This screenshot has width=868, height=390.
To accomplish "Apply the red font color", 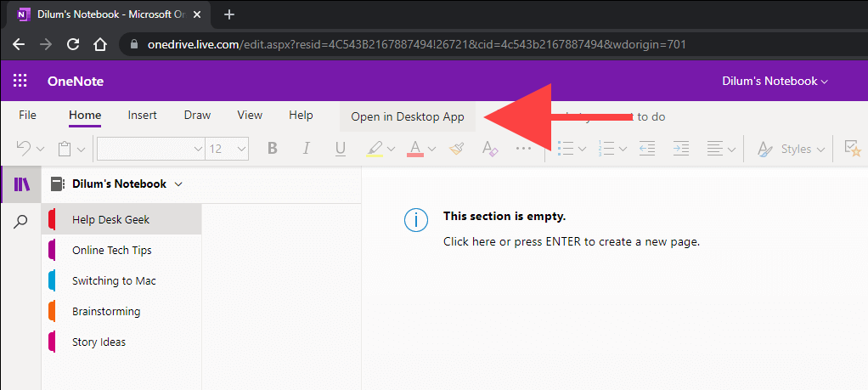I will (415, 149).
